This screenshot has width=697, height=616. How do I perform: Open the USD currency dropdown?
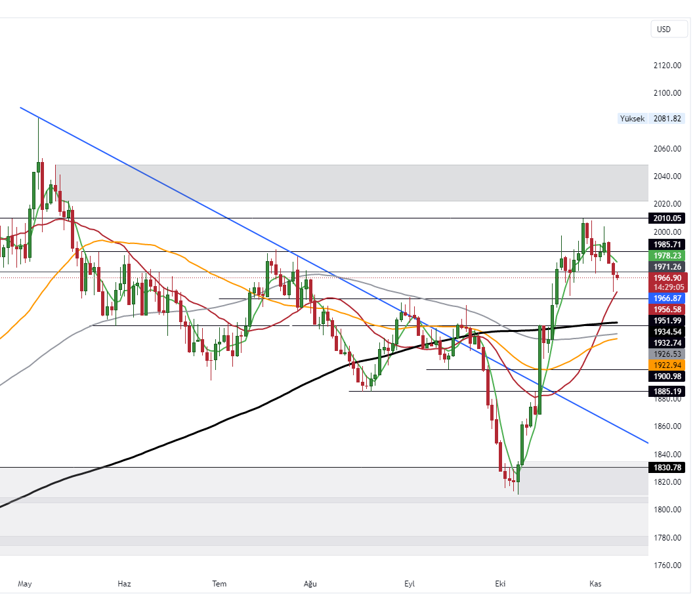coord(669,30)
